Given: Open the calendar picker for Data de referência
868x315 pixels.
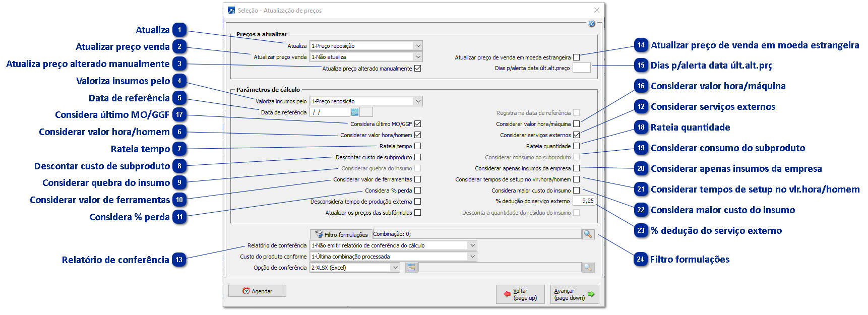Looking at the screenshot, I should [355, 112].
